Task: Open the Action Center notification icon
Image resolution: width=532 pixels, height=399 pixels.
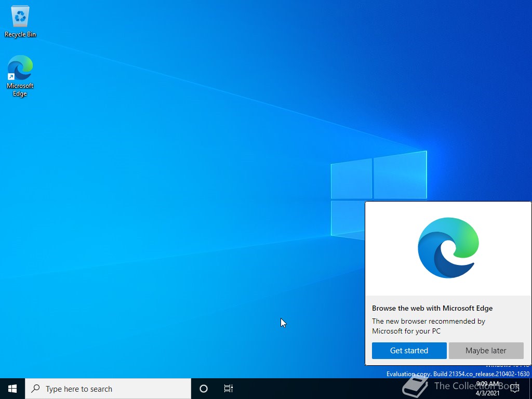Action: click(515, 389)
